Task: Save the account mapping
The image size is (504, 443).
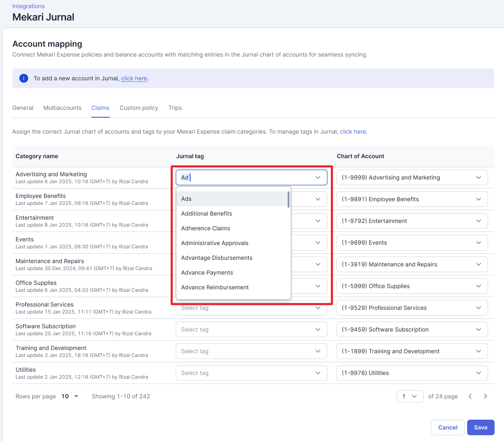Action: (x=481, y=427)
